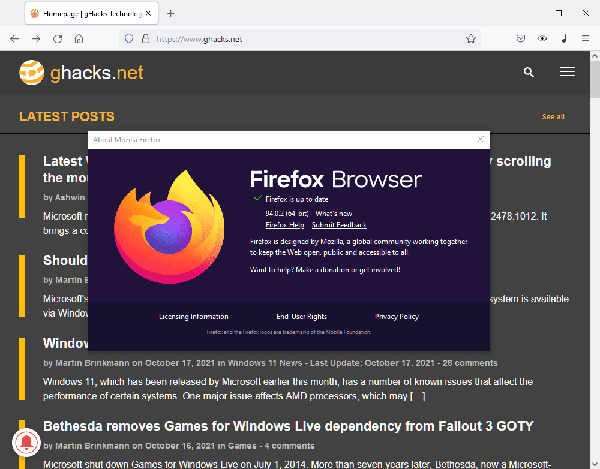The width and height of the screenshot is (600, 469).
Task: Bookmark this page with star icon
Action: 471,39
